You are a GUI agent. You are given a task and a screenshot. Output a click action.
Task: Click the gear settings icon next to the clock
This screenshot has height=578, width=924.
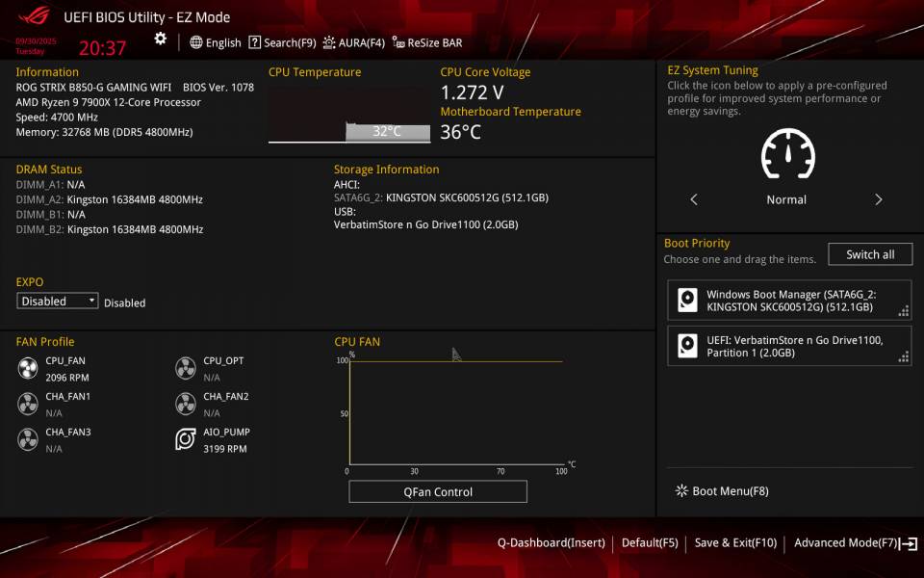(160, 39)
